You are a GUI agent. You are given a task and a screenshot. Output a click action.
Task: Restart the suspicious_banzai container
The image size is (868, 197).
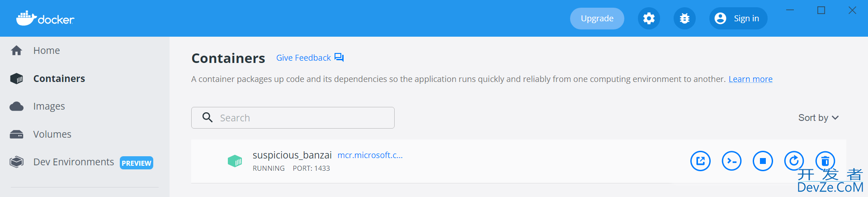pos(794,161)
